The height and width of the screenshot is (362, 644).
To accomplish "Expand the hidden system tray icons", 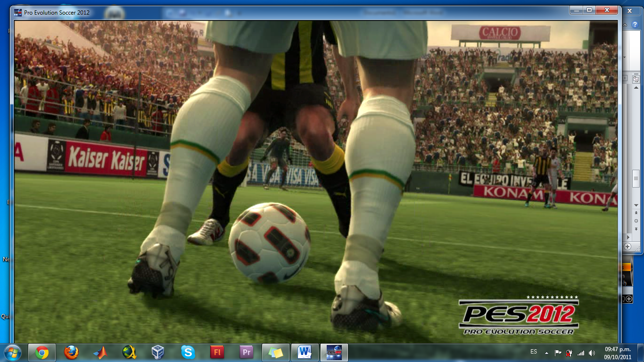I will (546, 353).
